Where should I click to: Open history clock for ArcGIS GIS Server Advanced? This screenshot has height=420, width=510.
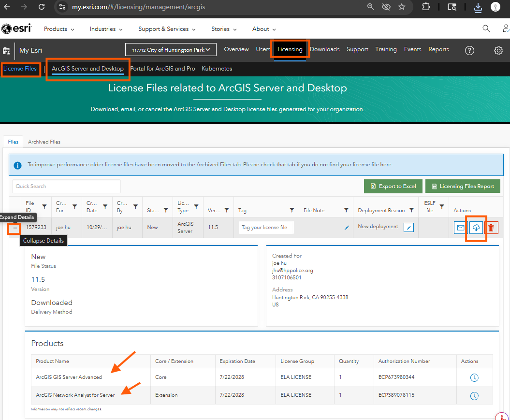click(474, 377)
